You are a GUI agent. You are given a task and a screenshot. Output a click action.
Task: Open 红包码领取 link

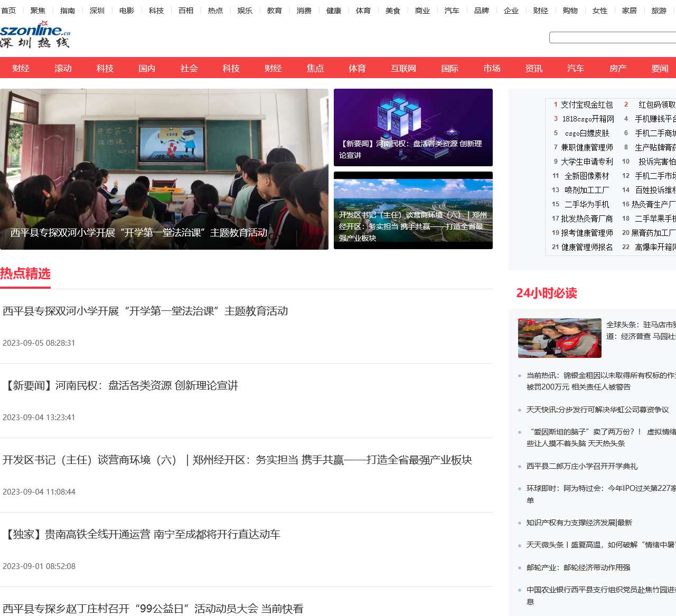pyautogui.click(x=657, y=105)
